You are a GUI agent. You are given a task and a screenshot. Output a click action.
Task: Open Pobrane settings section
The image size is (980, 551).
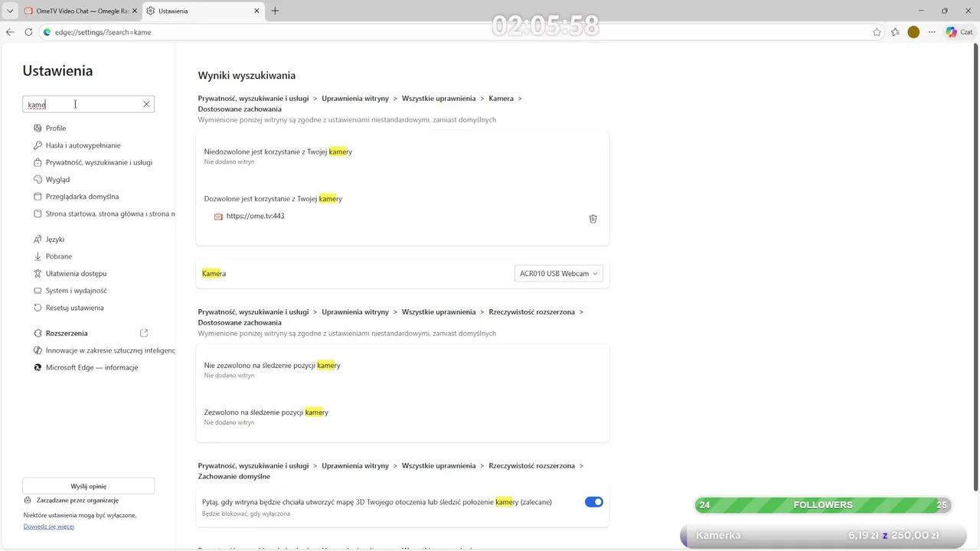58,256
